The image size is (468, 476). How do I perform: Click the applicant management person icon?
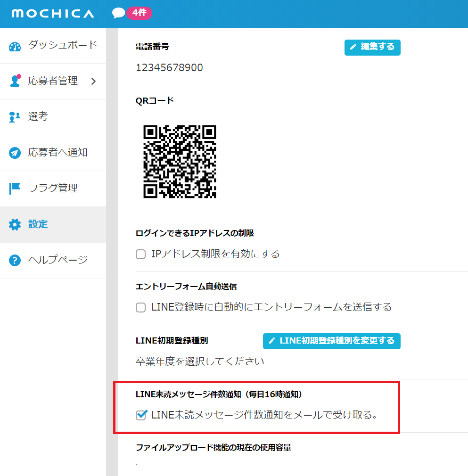[15, 81]
